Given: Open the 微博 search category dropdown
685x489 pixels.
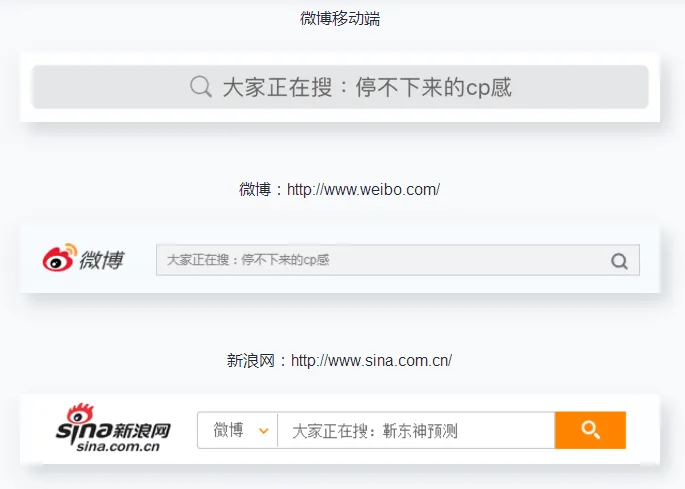Looking at the screenshot, I should [x=237, y=430].
